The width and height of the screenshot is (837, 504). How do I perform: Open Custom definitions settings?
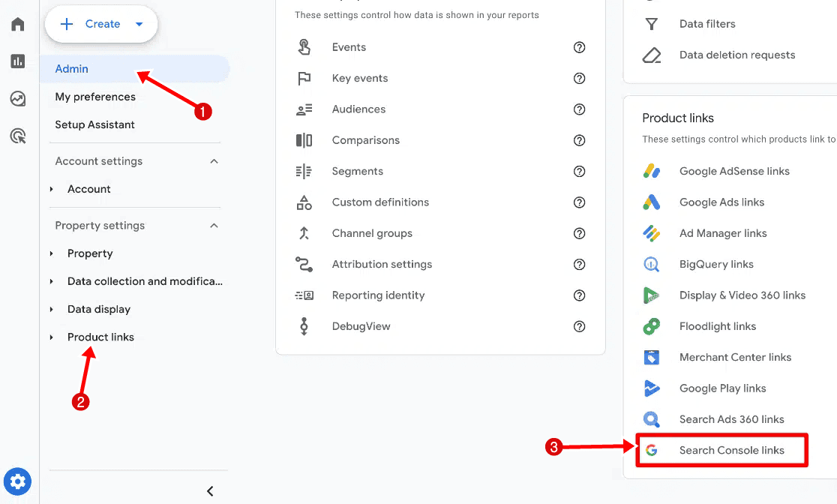pos(380,202)
